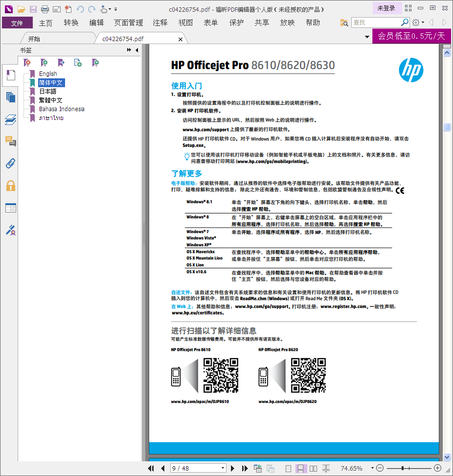Select facing pages view mode

pyautogui.click(x=313, y=469)
